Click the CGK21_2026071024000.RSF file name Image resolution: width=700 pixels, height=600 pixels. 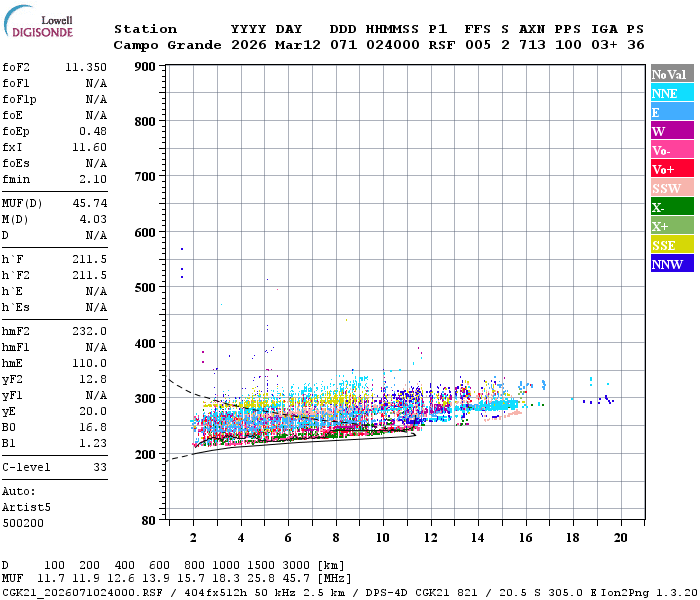pos(83,592)
